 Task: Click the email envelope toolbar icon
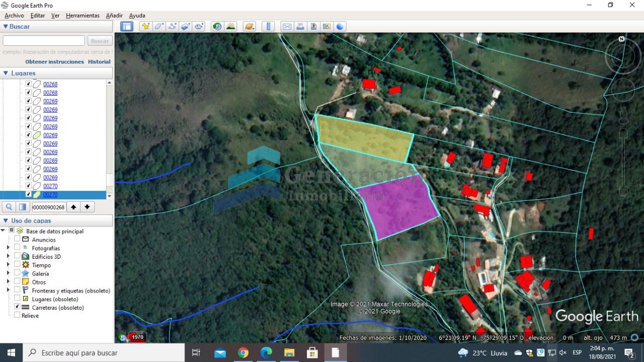[x=287, y=27]
